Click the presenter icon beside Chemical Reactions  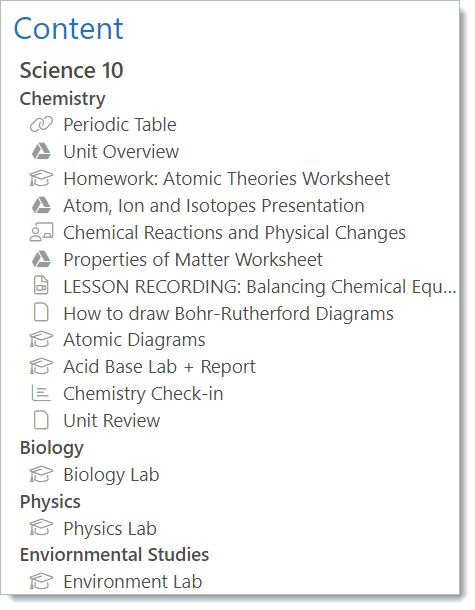click(41, 233)
